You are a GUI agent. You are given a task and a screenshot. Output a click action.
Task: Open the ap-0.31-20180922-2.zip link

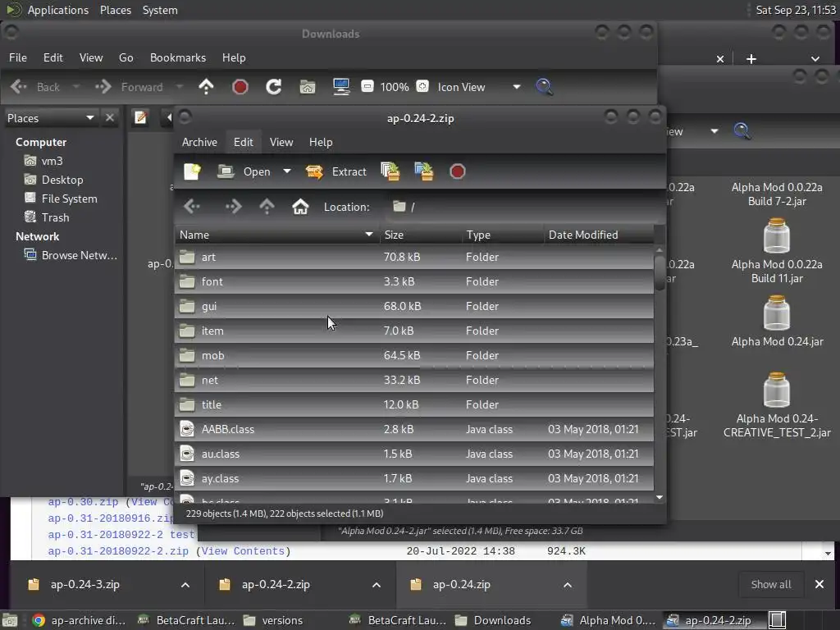coord(118,550)
